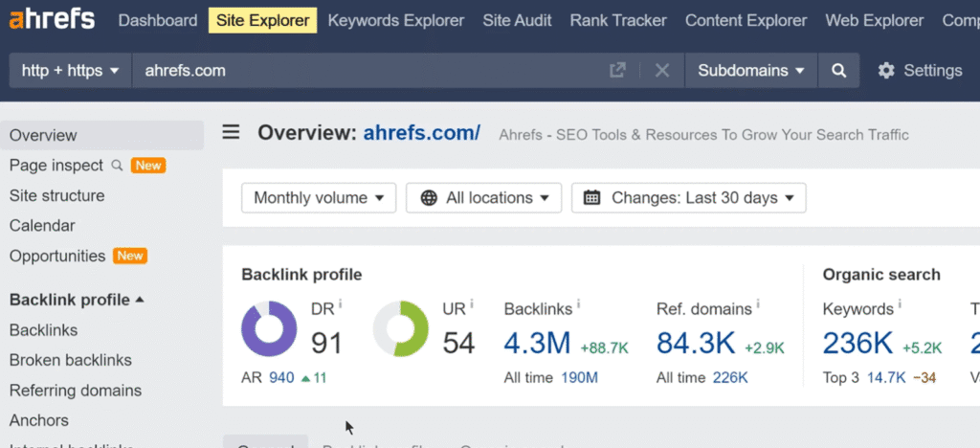Collapse the Backlink profile sidebar section
The width and height of the screenshot is (980, 448).
click(77, 300)
